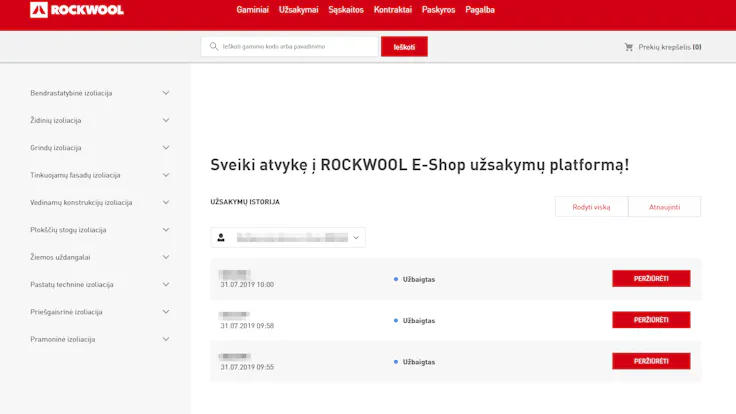
Task: Open the Užsakymai menu
Action: tap(299, 10)
